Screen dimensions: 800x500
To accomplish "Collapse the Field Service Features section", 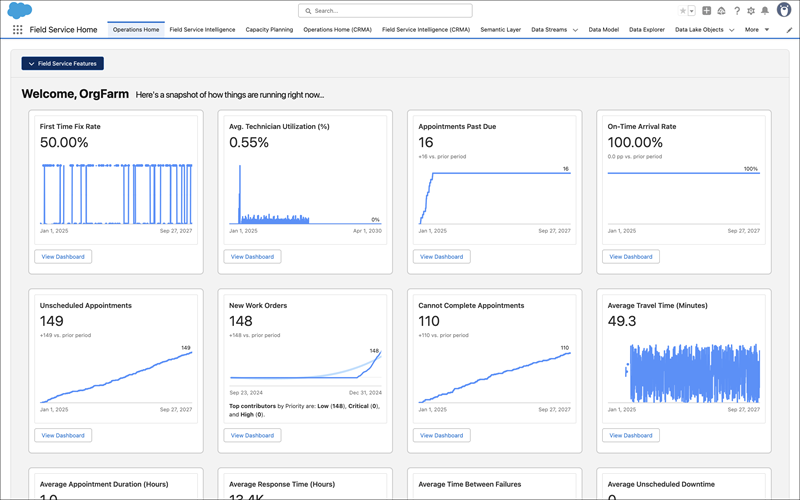I will (62, 63).
